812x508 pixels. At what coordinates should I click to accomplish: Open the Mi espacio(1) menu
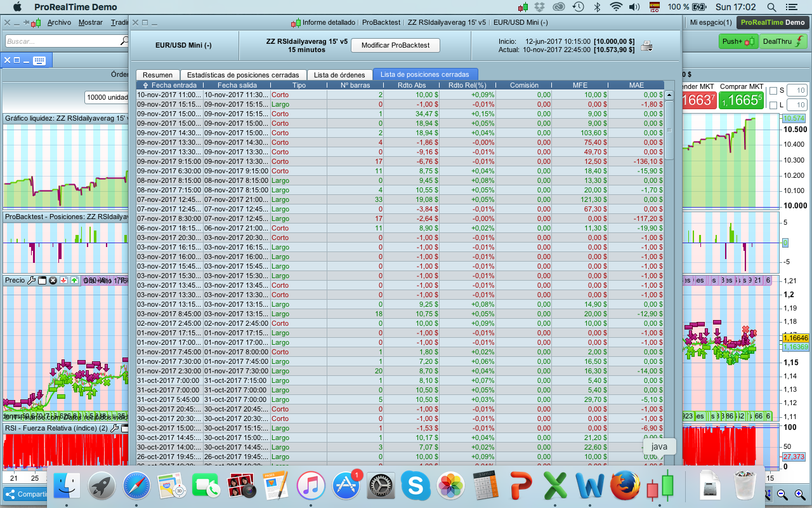[711, 22]
